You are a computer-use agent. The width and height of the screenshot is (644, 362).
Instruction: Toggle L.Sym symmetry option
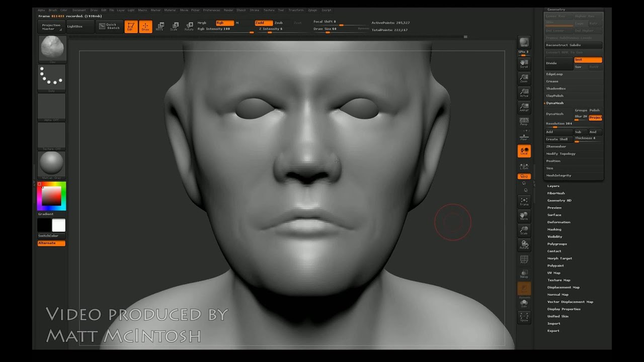524,165
